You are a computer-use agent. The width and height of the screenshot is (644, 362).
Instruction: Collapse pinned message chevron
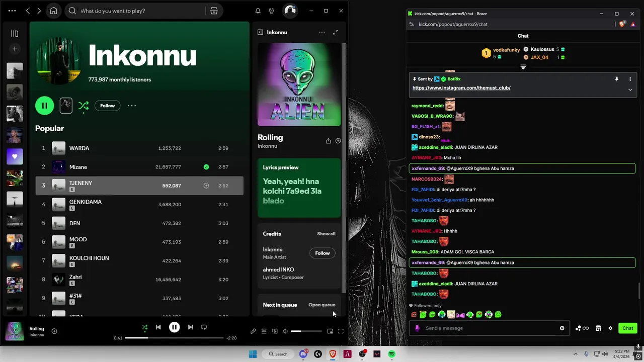[630, 90]
